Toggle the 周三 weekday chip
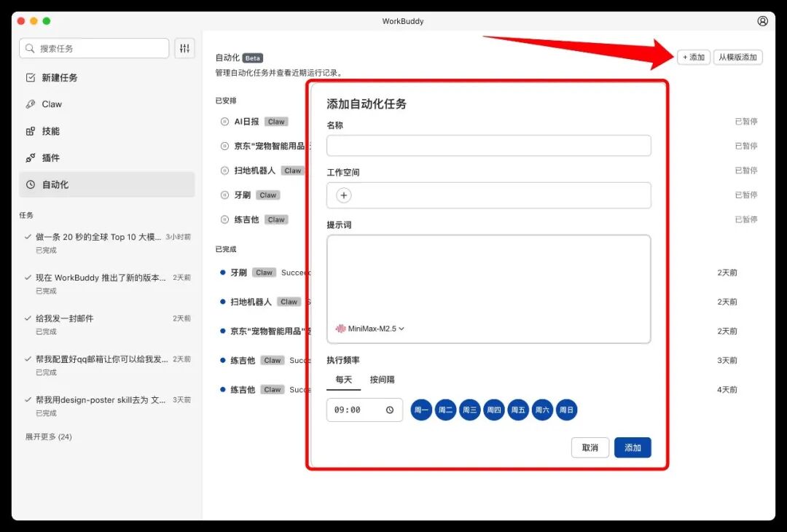 (470, 410)
